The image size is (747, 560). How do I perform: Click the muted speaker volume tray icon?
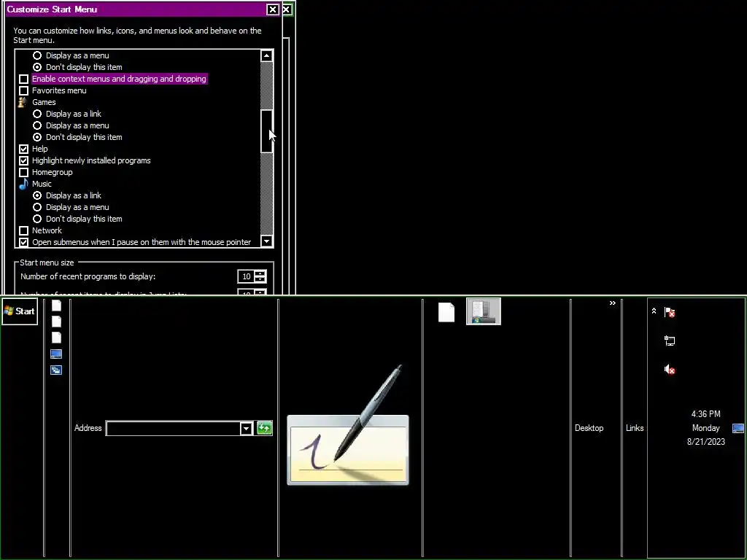[670, 369]
